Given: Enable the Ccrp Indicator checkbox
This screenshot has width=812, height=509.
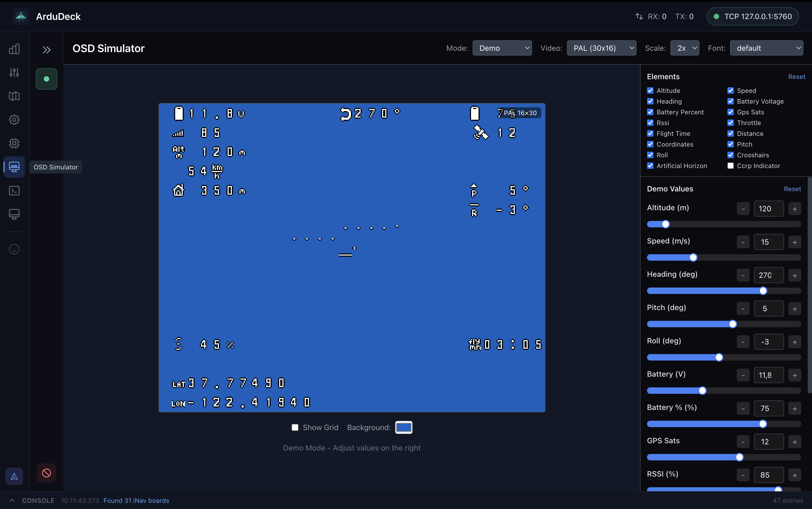Looking at the screenshot, I should pos(731,166).
